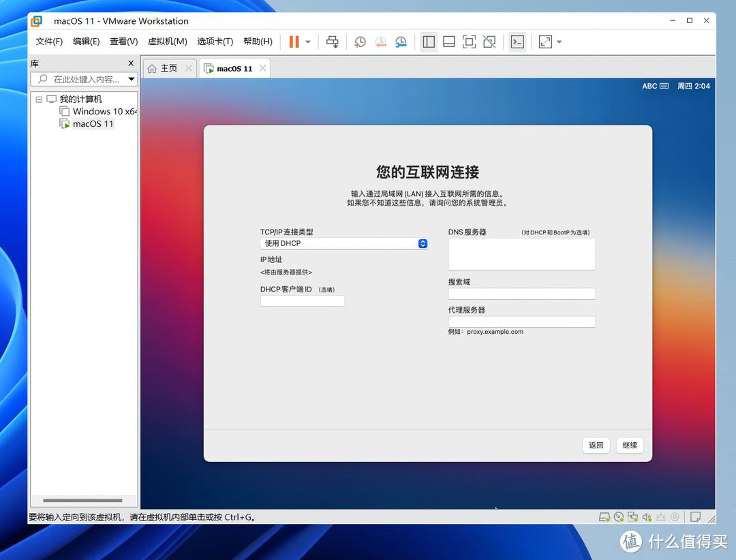Click the 您的互联网连接 heading
The image size is (736, 560).
(427, 172)
